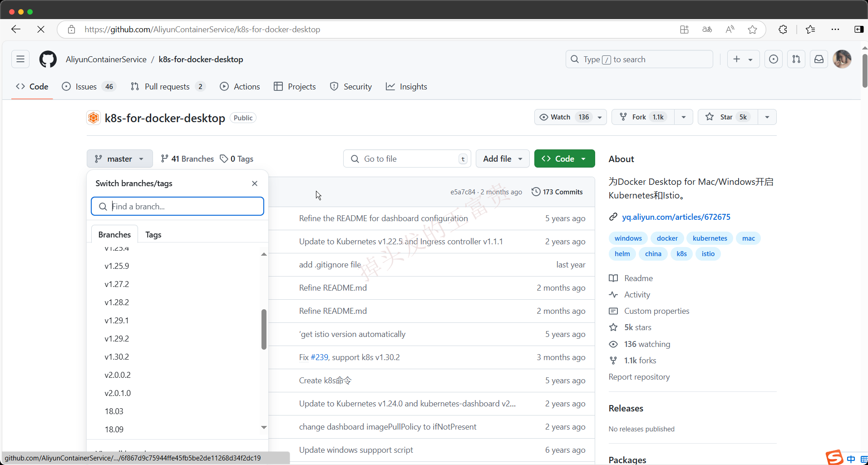Open the Projects tab
Image resolution: width=868 pixels, height=465 pixels.
295,87
